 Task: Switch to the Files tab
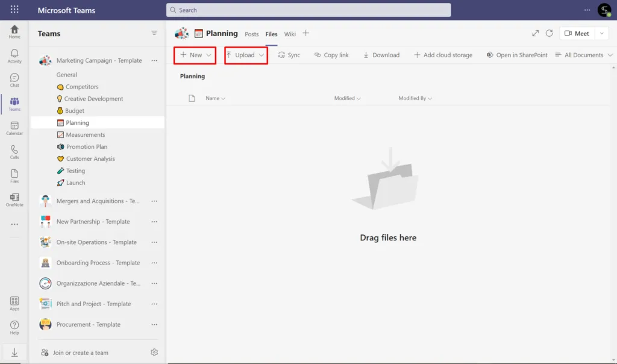tap(271, 34)
